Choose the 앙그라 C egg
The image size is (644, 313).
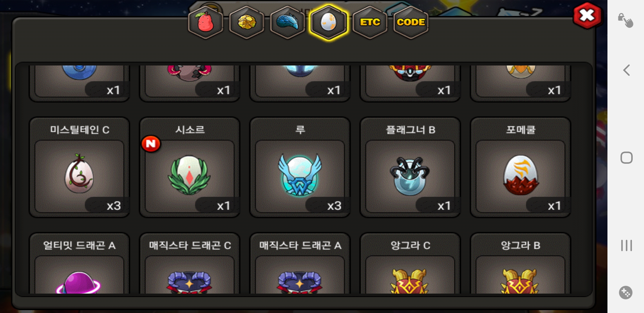410,263
